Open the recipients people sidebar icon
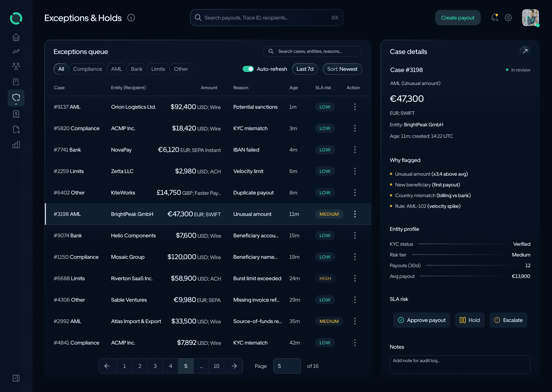 [x=16, y=66]
